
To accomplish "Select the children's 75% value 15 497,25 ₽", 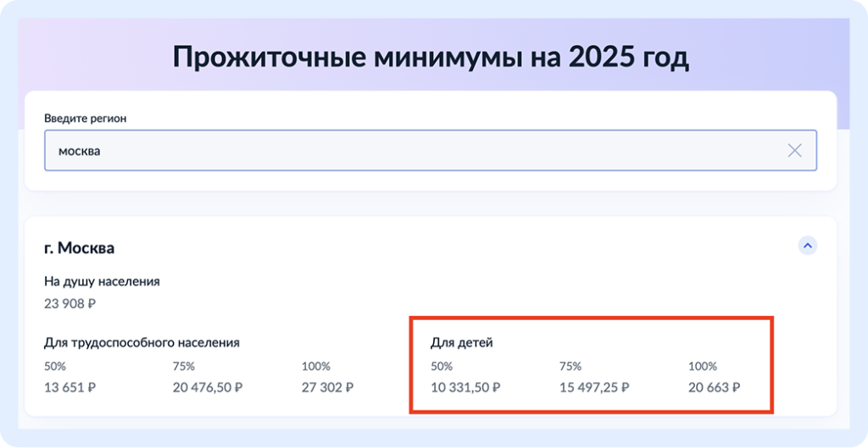I will [x=594, y=388].
